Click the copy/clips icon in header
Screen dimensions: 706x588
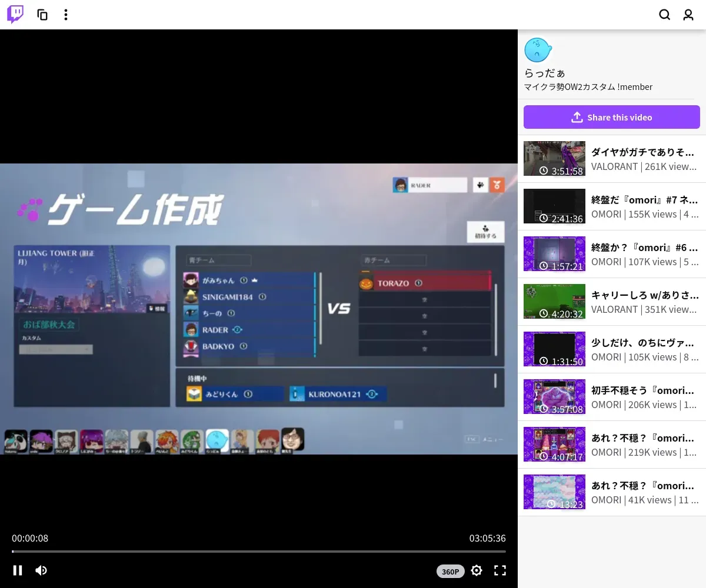tap(42, 15)
